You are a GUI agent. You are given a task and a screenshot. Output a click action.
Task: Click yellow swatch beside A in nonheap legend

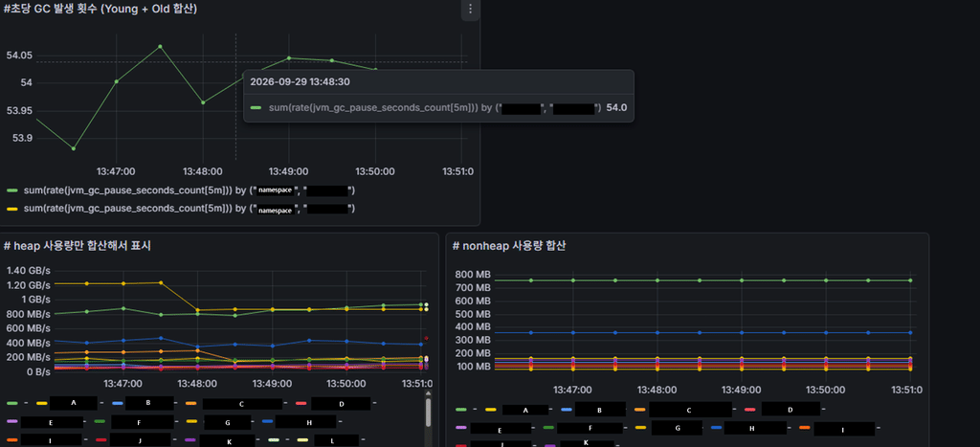pos(491,410)
